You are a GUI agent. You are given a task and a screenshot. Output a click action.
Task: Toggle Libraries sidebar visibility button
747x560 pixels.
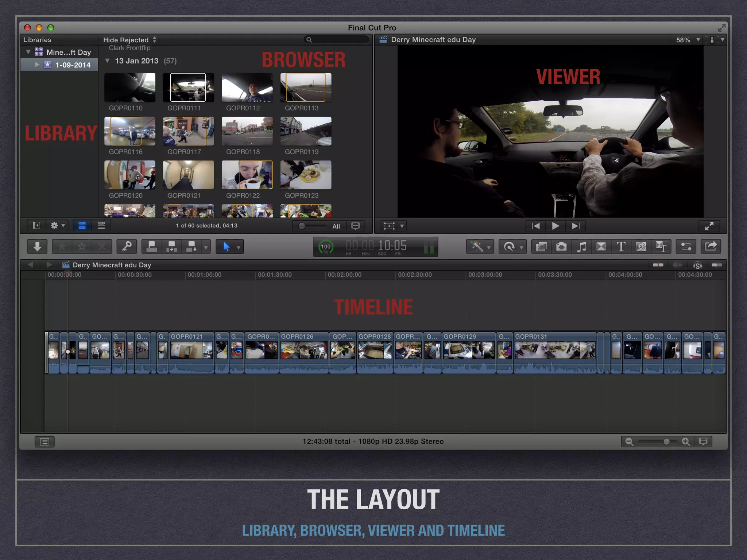click(x=36, y=226)
